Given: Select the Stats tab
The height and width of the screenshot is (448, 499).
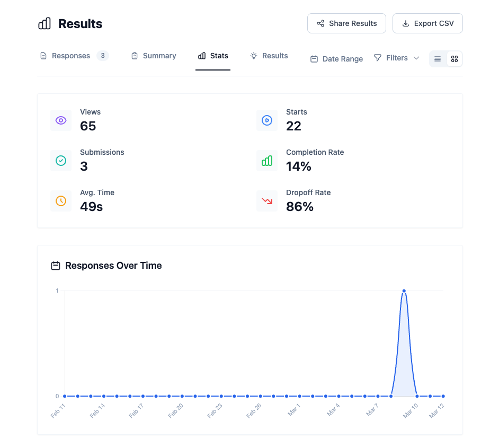Looking at the screenshot, I should coord(213,56).
